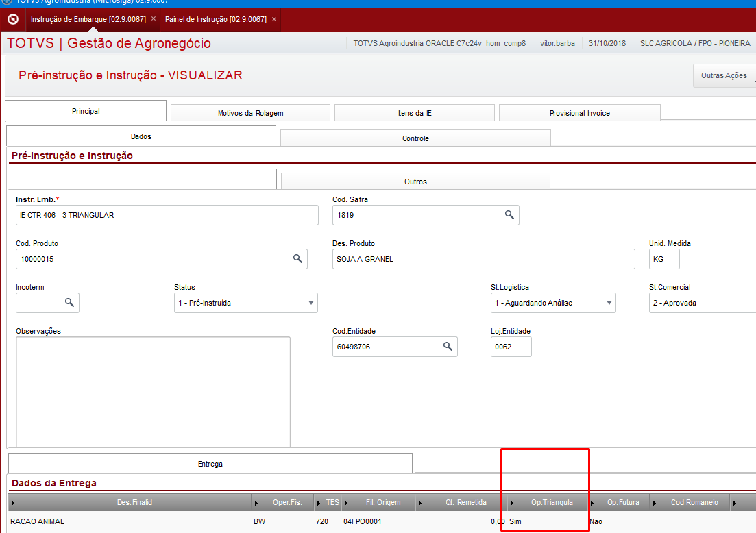Expand the St.Logistica dropdown
The width and height of the screenshot is (756, 533).
pos(609,303)
